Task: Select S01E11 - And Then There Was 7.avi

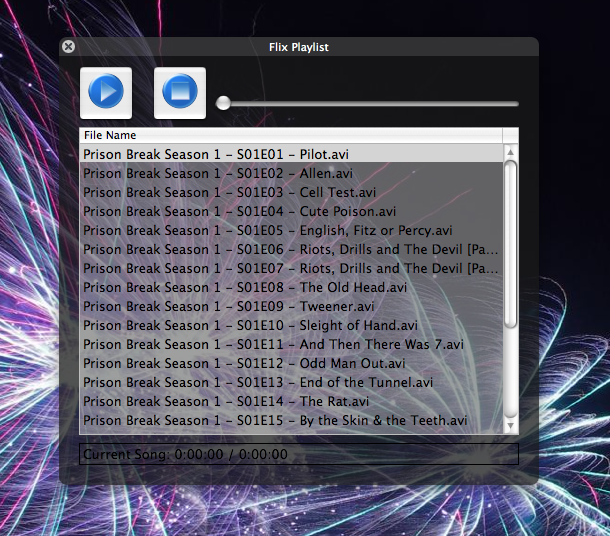Action: coord(291,345)
